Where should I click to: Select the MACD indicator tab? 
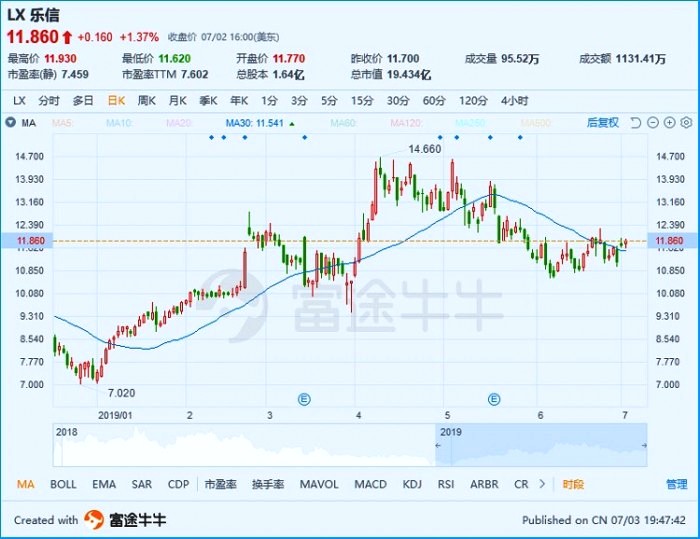click(371, 485)
